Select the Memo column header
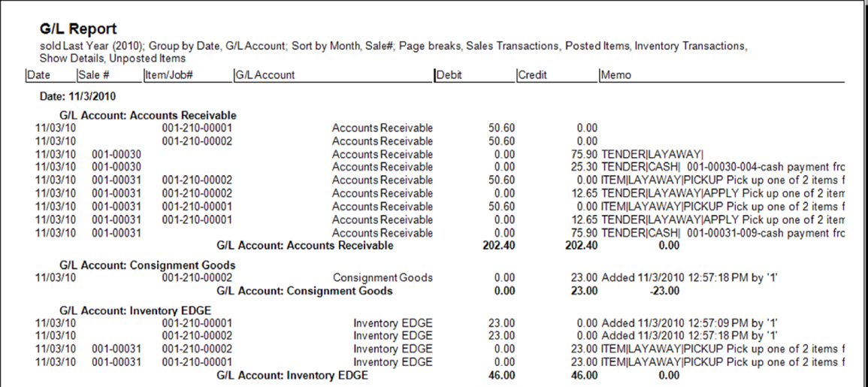Screen dimensions: 868x387 point(616,75)
